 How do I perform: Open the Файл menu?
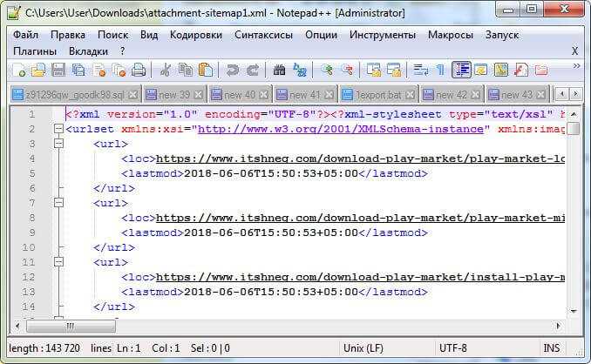coord(25,35)
